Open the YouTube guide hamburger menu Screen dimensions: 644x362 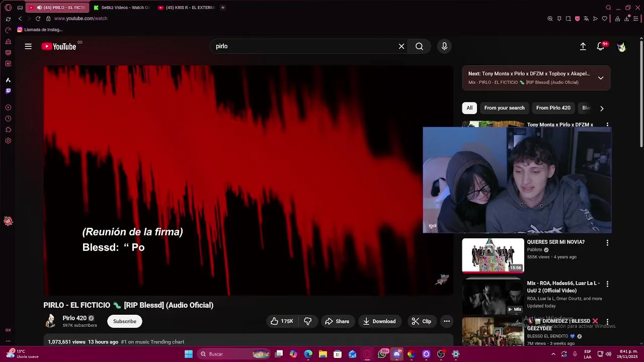pyautogui.click(x=28, y=46)
